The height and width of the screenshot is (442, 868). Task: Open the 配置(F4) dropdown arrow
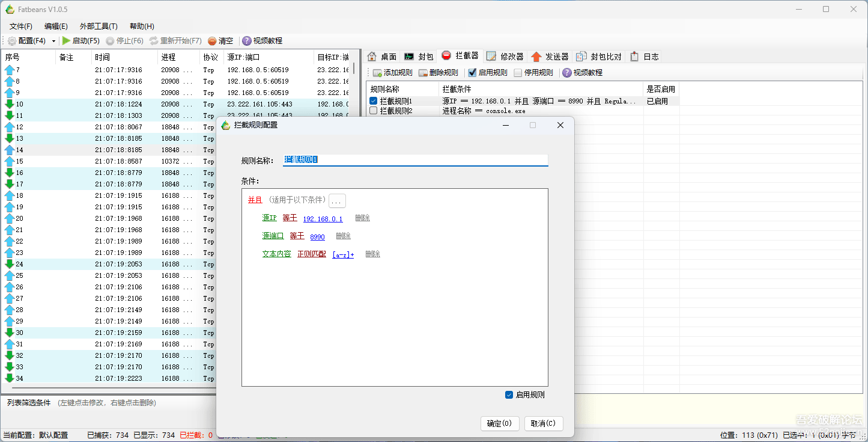53,41
